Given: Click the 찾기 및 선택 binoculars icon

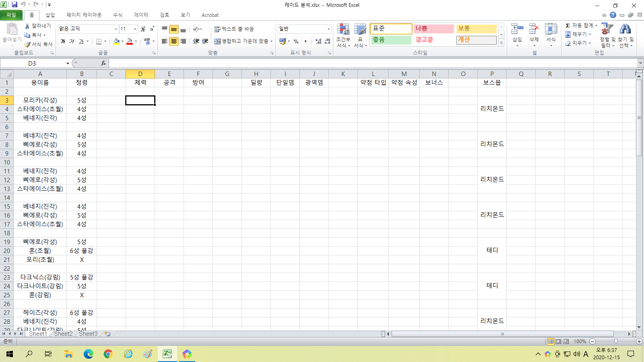Looking at the screenshot, I should (x=625, y=29).
